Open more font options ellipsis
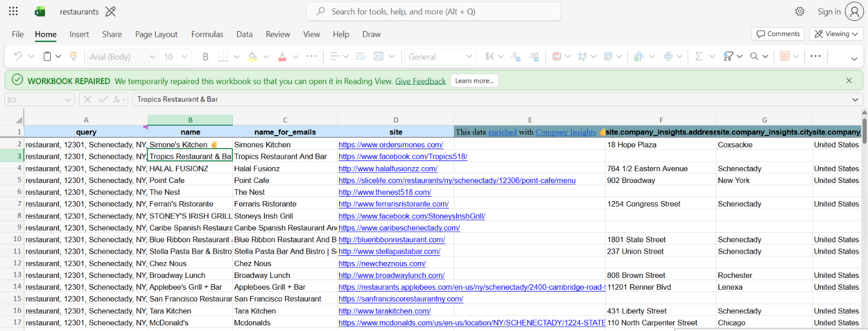868x331 pixels. (311, 56)
